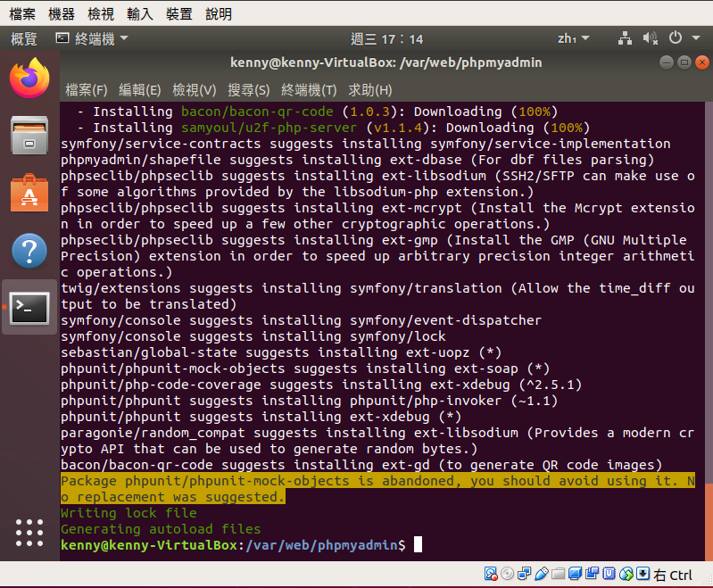Click the VirtualBox display settings icon
This screenshot has height=588, width=713.
(575, 574)
